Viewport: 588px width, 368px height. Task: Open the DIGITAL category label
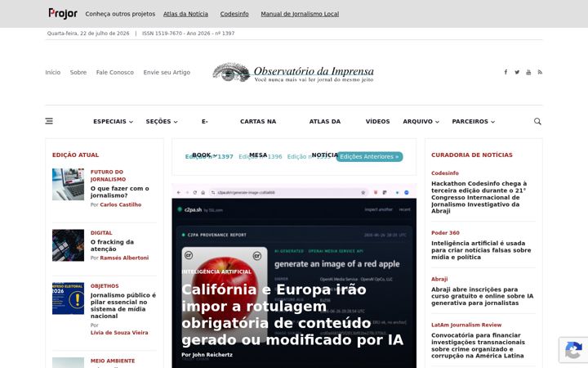pos(101,233)
